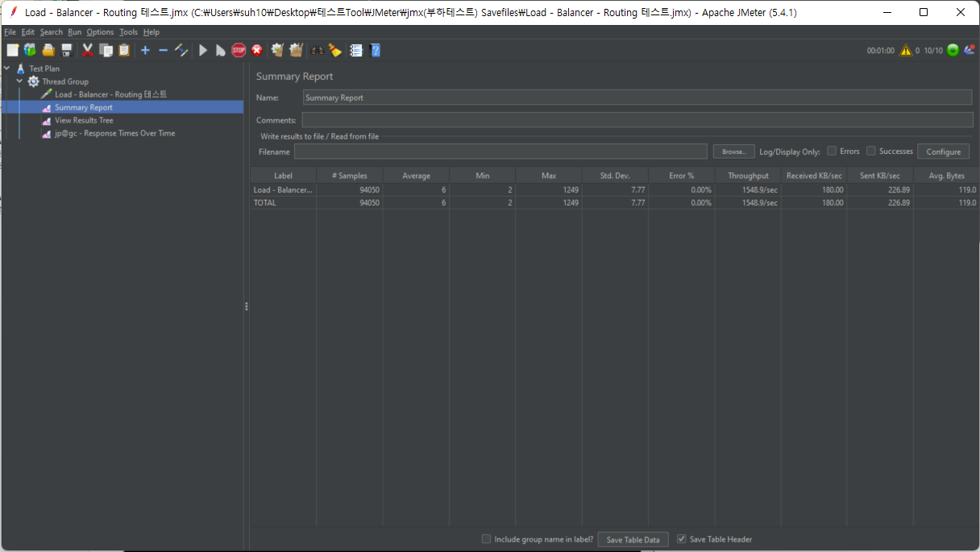Image resolution: width=980 pixels, height=552 pixels.
Task: Click the Start test play icon
Action: [x=203, y=51]
